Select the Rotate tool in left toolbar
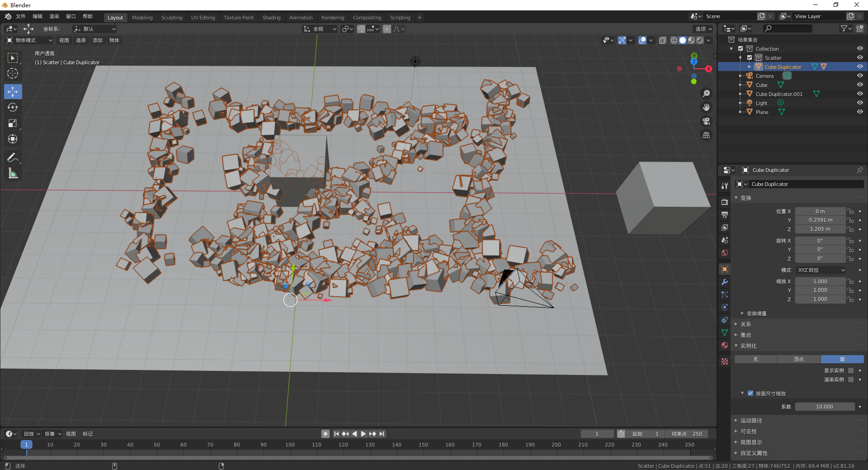This screenshot has height=470, width=868. (x=13, y=107)
